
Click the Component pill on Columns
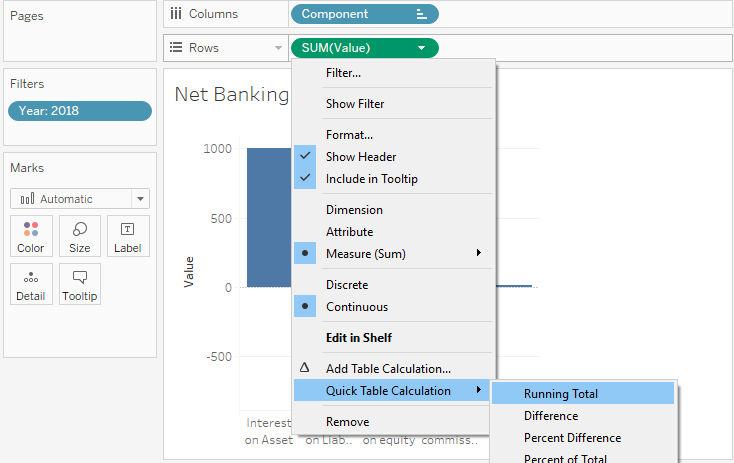[365, 14]
